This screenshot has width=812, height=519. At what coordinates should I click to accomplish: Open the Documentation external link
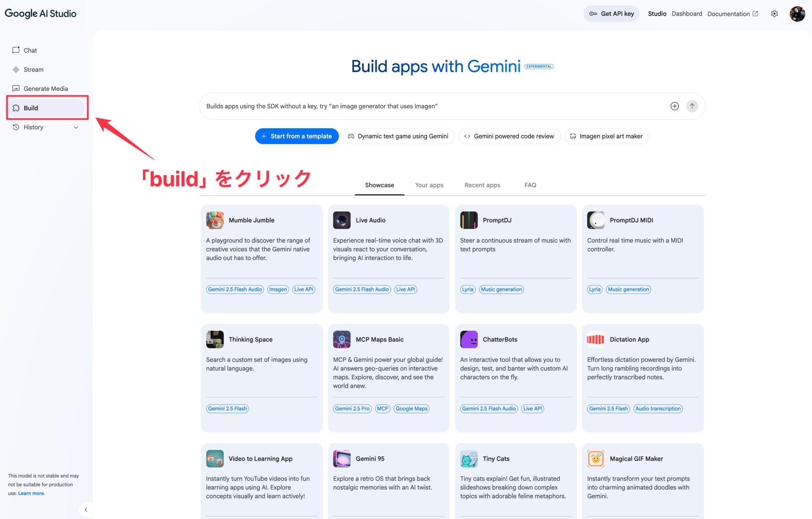tap(732, 14)
